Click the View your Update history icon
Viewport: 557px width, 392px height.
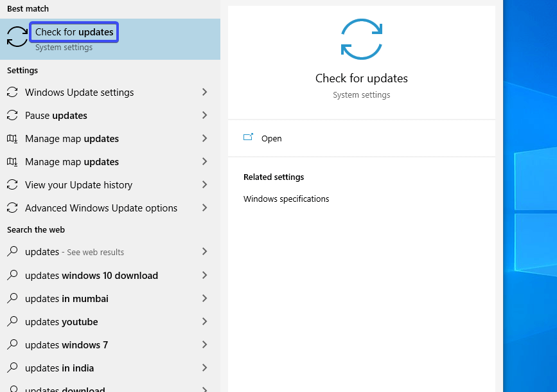[x=12, y=184]
